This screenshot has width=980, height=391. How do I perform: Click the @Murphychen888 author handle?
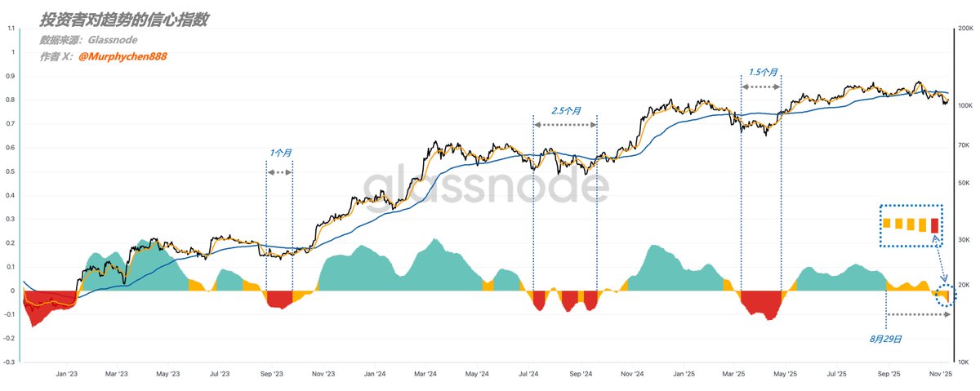click(x=122, y=56)
